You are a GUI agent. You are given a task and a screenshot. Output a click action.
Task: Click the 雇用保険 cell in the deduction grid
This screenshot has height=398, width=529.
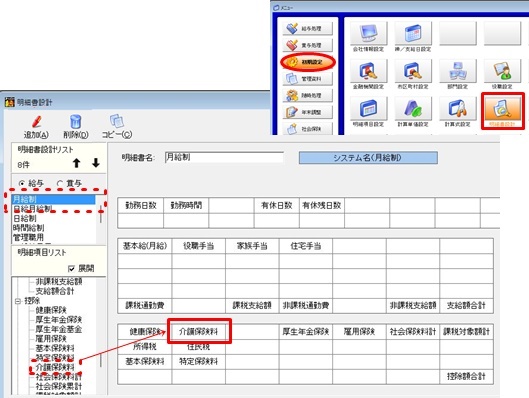click(359, 332)
